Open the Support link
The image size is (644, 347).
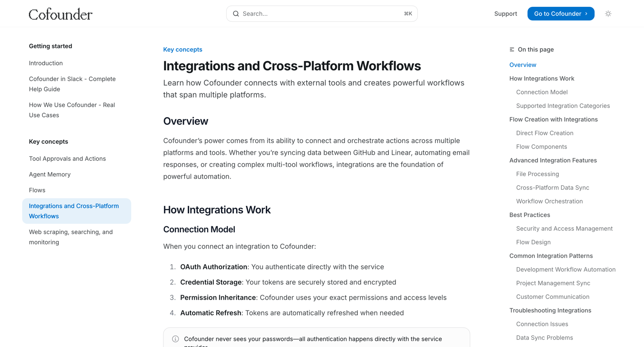click(506, 14)
